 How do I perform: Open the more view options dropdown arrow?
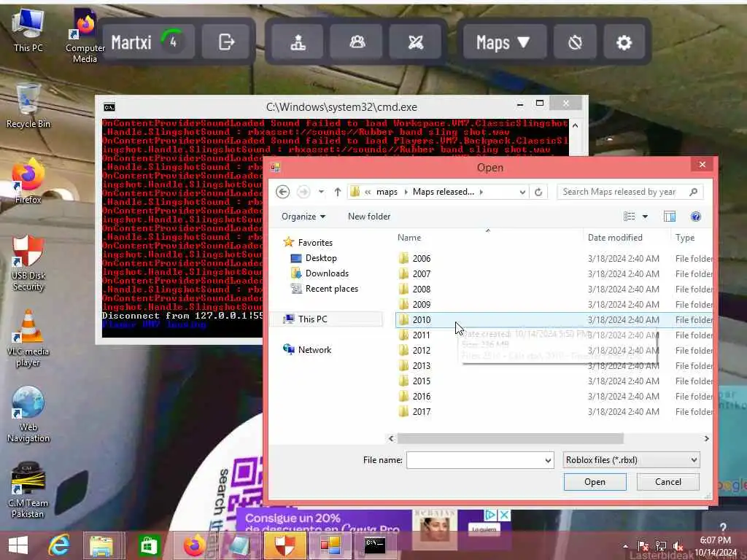645,217
